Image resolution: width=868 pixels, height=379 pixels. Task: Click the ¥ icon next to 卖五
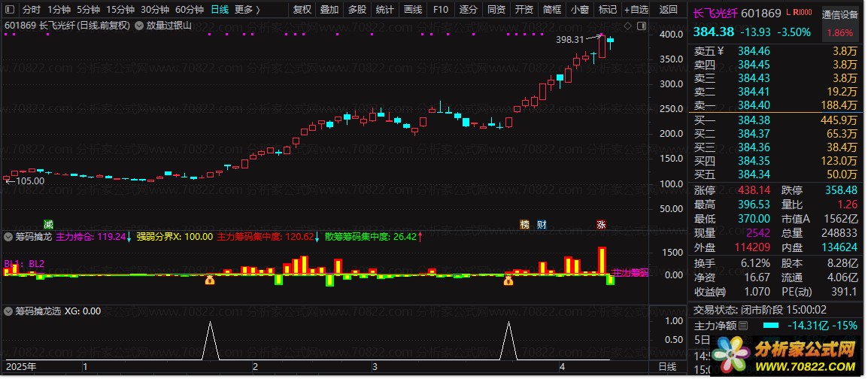tap(720, 51)
